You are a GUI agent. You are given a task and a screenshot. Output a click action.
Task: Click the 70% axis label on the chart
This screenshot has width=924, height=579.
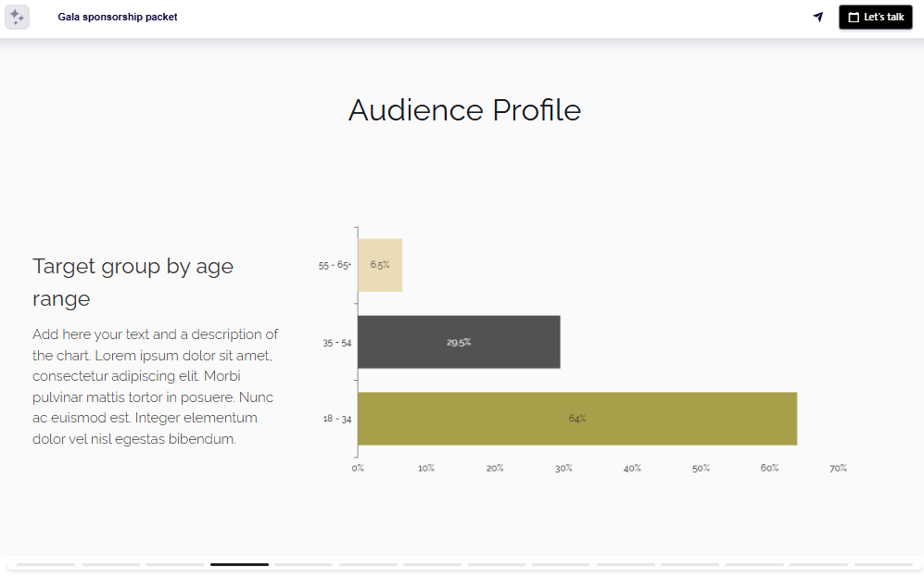tap(837, 468)
